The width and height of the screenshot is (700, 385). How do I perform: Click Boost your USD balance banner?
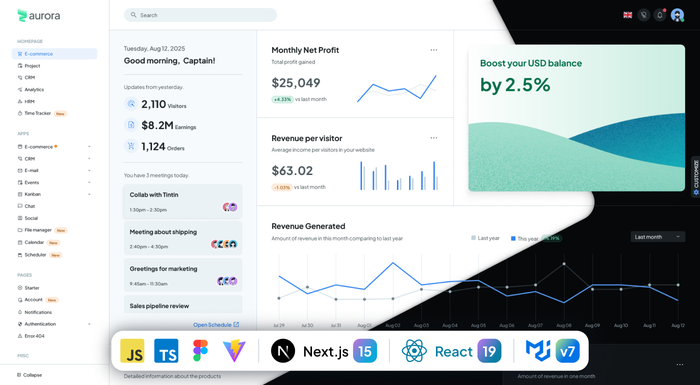pyautogui.click(x=576, y=118)
